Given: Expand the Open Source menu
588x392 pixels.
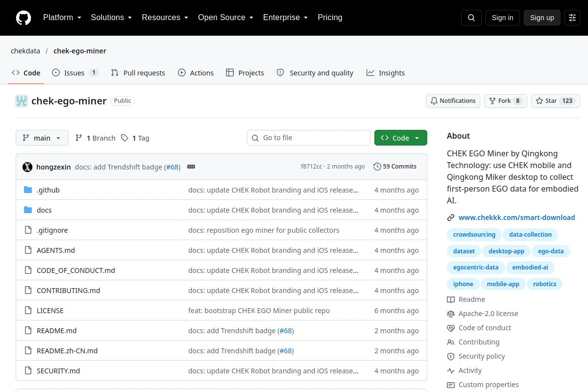Looking at the screenshot, I should point(225,18).
